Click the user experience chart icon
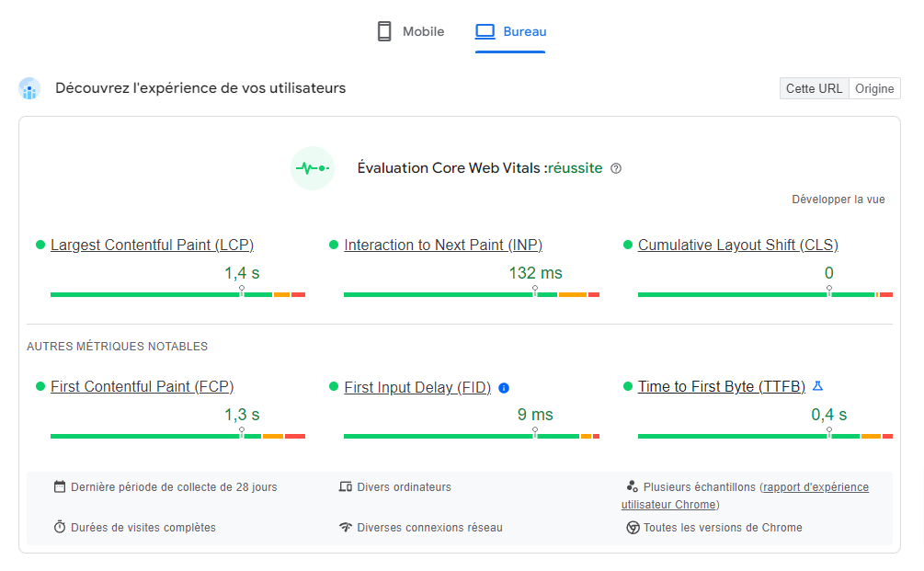This screenshot has width=924, height=571. (x=29, y=89)
